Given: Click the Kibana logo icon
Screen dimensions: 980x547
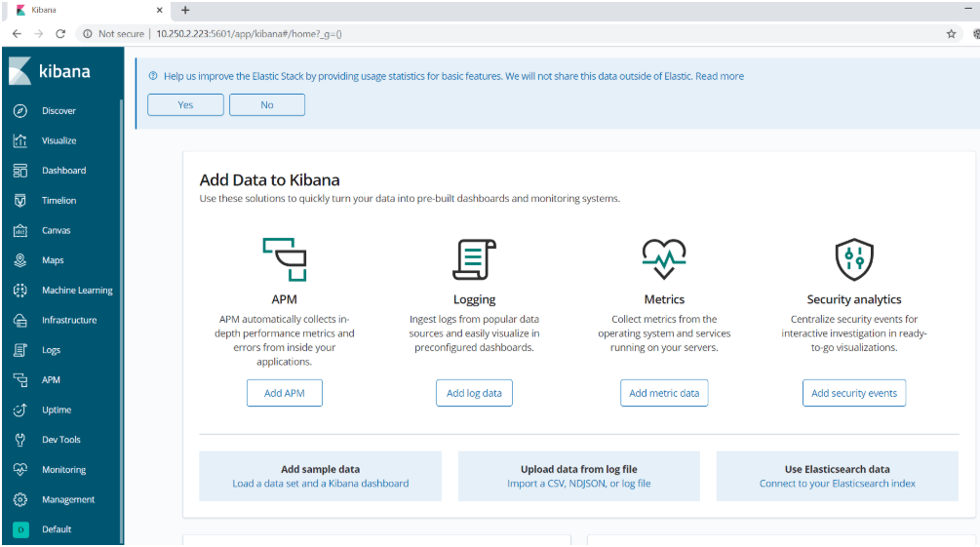Looking at the screenshot, I should click(20, 71).
